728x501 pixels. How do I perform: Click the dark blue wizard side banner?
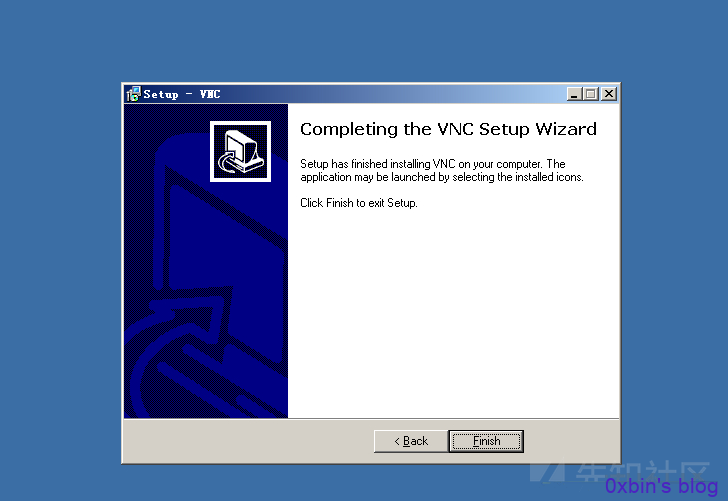(206, 260)
